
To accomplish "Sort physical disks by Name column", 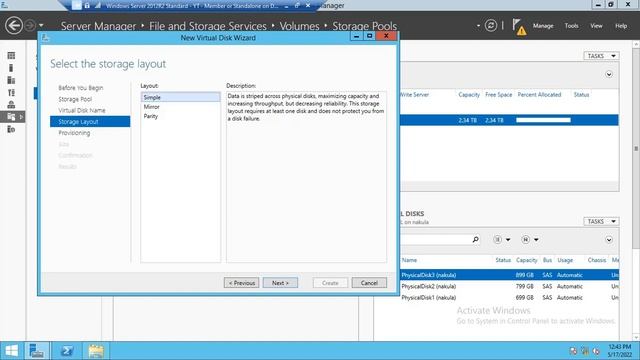I will [409, 260].
